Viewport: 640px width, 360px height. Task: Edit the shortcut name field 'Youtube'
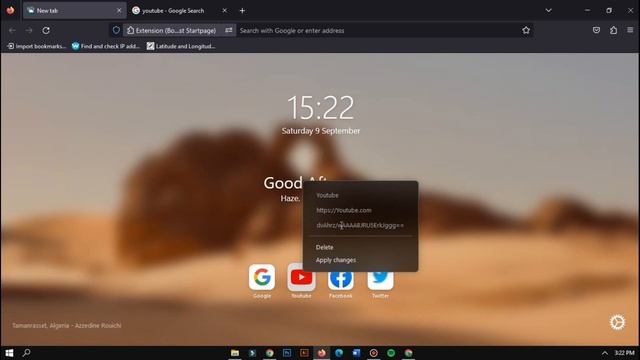coord(360,196)
